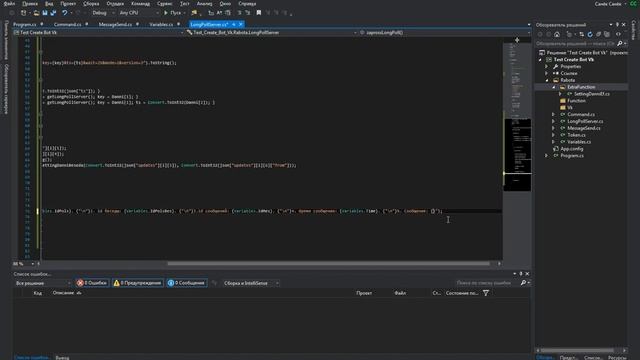This screenshot has width=640, height=360.
Task: Collapse the ExtraFunction folder node
Action: pyautogui.click(x=553, y=87)
